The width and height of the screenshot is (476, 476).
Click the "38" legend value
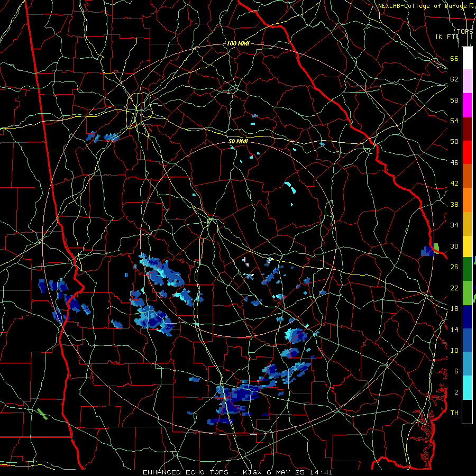point(454,204)
